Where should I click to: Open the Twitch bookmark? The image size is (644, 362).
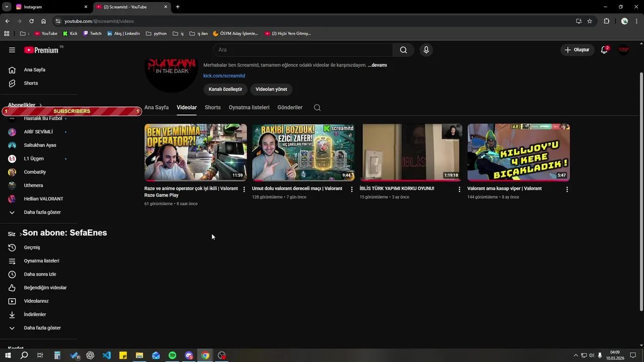point(92,34)
